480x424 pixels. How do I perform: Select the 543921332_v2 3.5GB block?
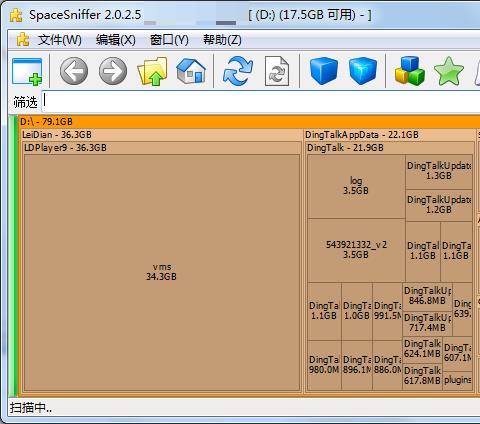point(356,250)
